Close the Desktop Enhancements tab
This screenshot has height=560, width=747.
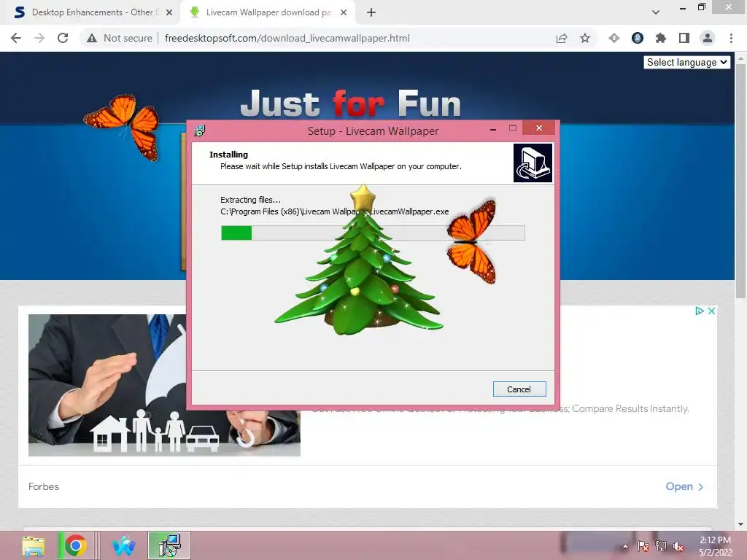coord(169,12)
